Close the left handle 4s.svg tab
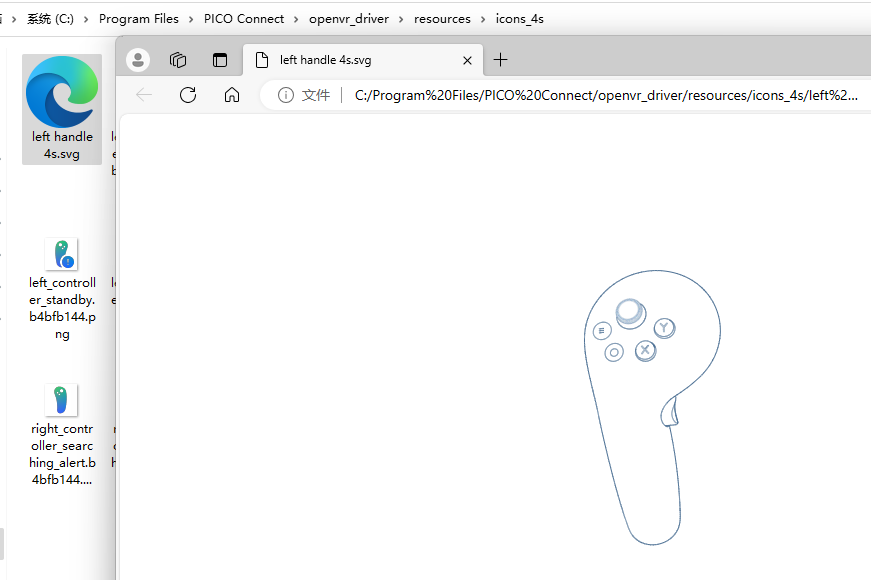The width and height of the screenshot is (871, 580). pos(467,60)
